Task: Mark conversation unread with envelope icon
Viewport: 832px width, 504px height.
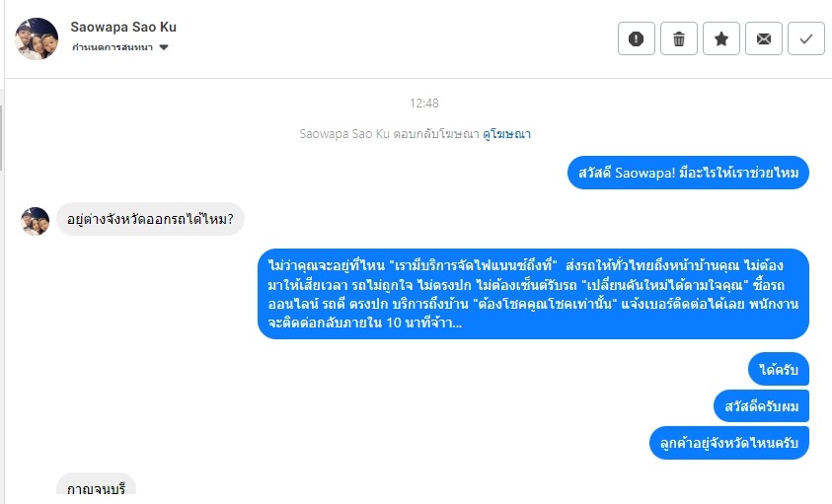Action: (764, 38)
